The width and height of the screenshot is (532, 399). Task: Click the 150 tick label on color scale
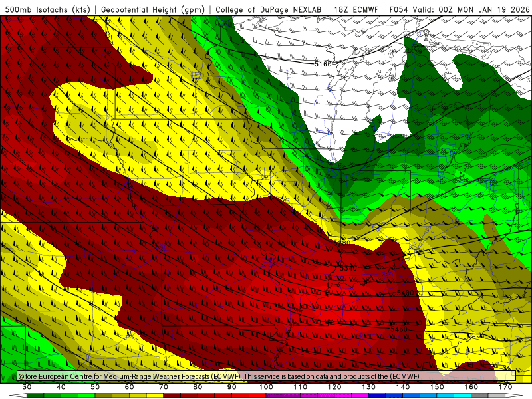pos(437,387)
